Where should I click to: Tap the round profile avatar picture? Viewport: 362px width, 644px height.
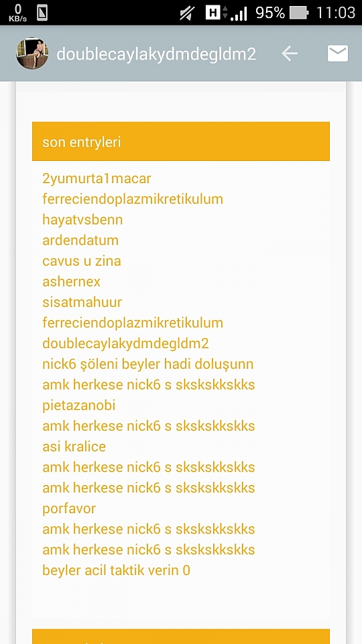pos(32,54)
